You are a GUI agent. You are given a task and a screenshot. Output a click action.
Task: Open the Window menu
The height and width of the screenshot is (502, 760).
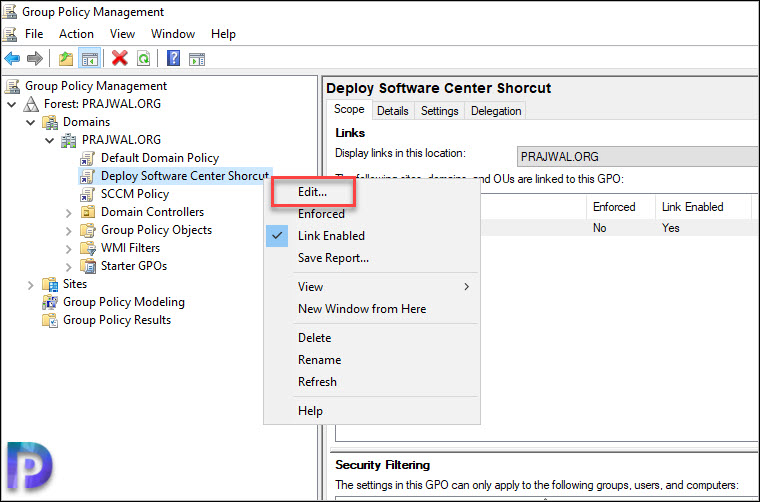pyautogui.click(x=173, y=34)
